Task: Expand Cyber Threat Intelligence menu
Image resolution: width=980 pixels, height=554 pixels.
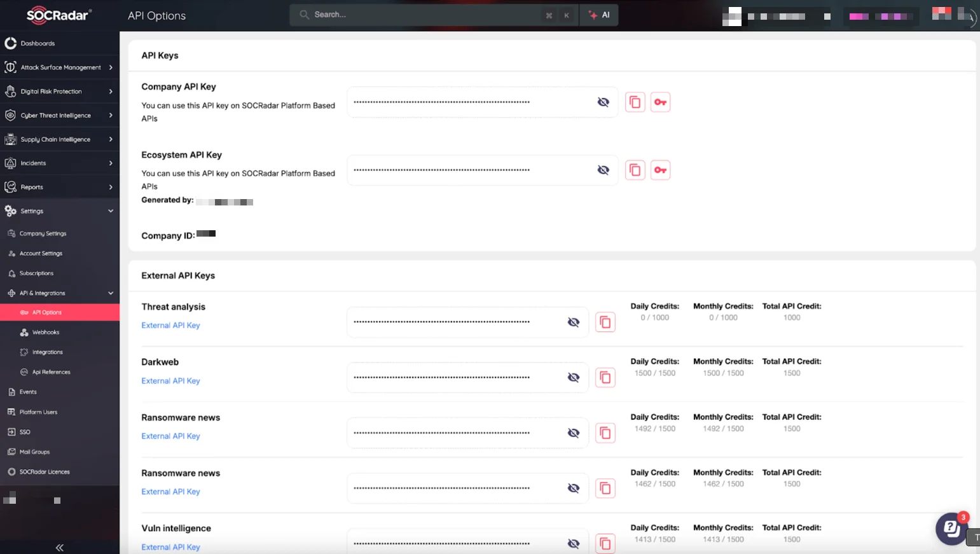Action: pyautogui.click(x=60, y=115)
